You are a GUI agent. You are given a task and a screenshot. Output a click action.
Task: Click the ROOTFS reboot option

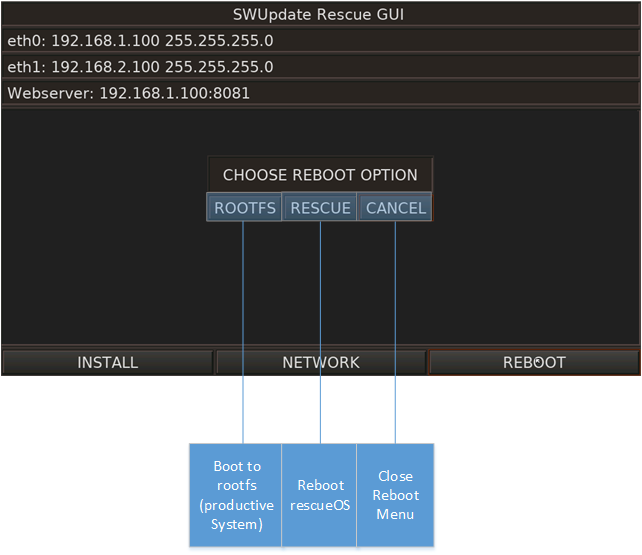[x=244, y=208]
